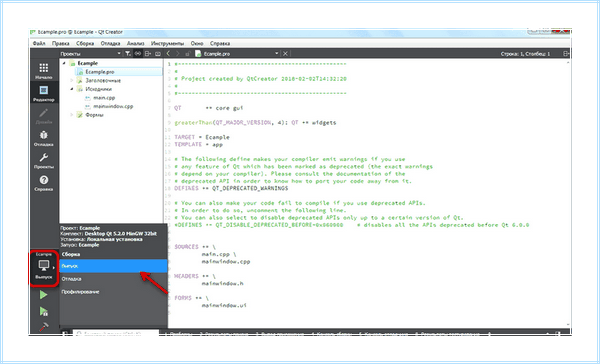Click the TARGET = Ecample line

202,137
